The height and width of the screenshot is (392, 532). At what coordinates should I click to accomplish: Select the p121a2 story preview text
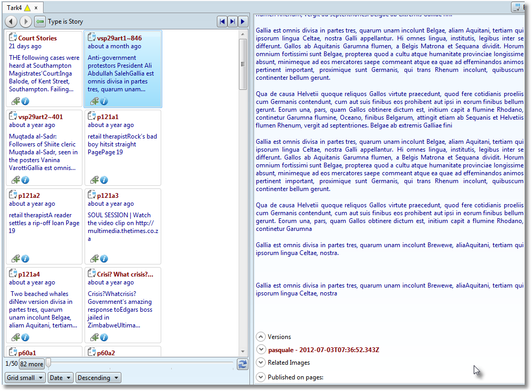[44, 223]
